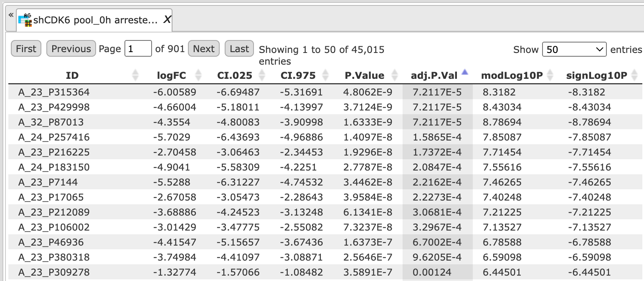This screenshot has width=644, height=281.
Task: Click signLog10P value -7.13527
Action: tap(589, 227)
